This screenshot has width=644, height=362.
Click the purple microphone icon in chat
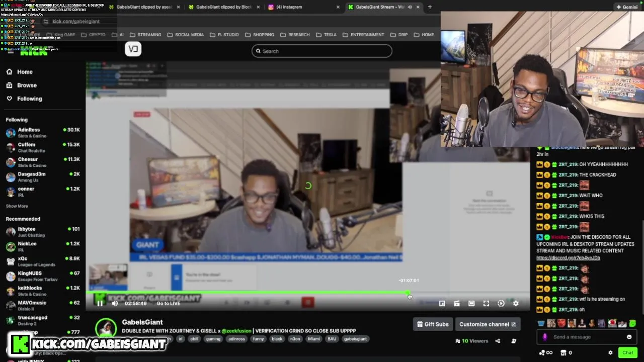545,337
